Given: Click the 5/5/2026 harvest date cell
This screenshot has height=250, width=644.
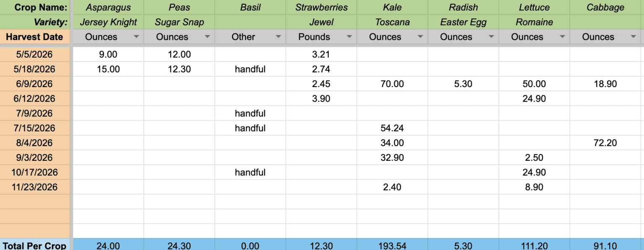Looking at the screenshot, I should click(35, 54).
